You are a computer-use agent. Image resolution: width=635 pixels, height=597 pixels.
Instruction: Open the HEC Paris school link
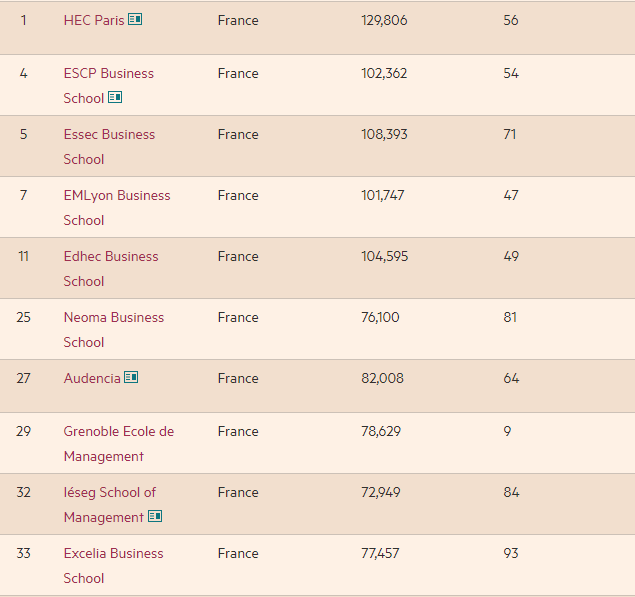point(94,20)
